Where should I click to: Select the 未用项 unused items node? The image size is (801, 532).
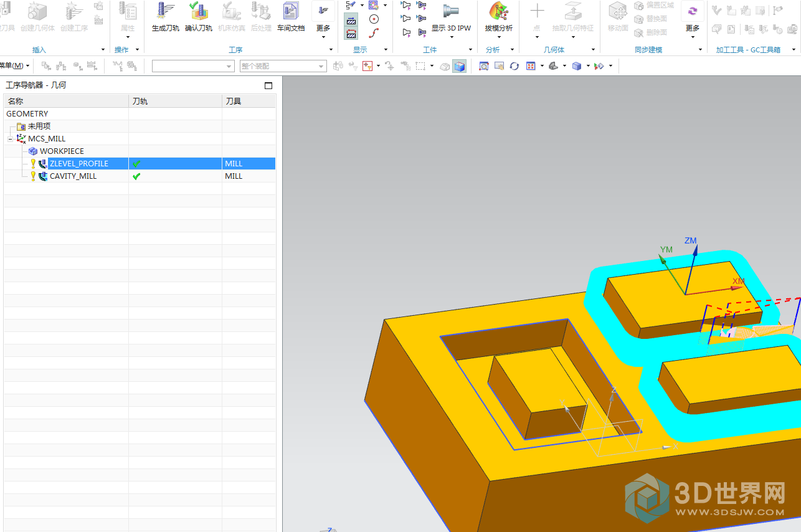coord(39,126)
